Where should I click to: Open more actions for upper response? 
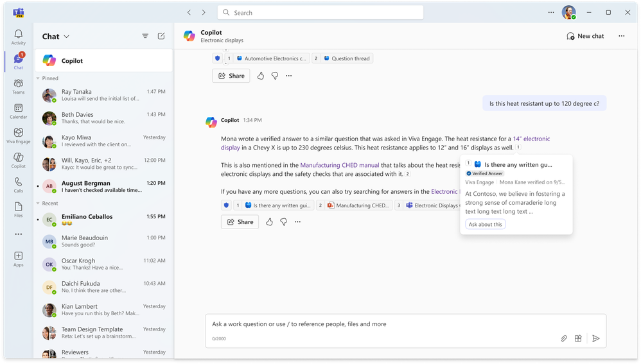click(288, 76)
